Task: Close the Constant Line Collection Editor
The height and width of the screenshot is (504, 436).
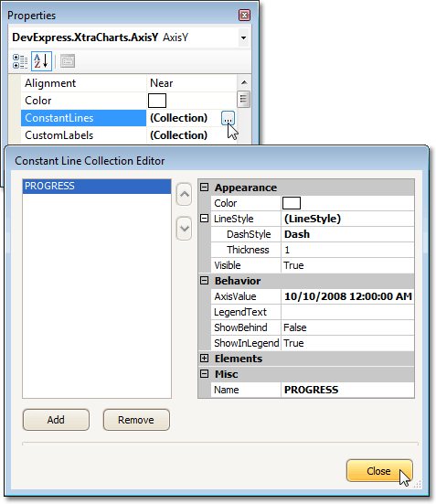Action: 379,471
